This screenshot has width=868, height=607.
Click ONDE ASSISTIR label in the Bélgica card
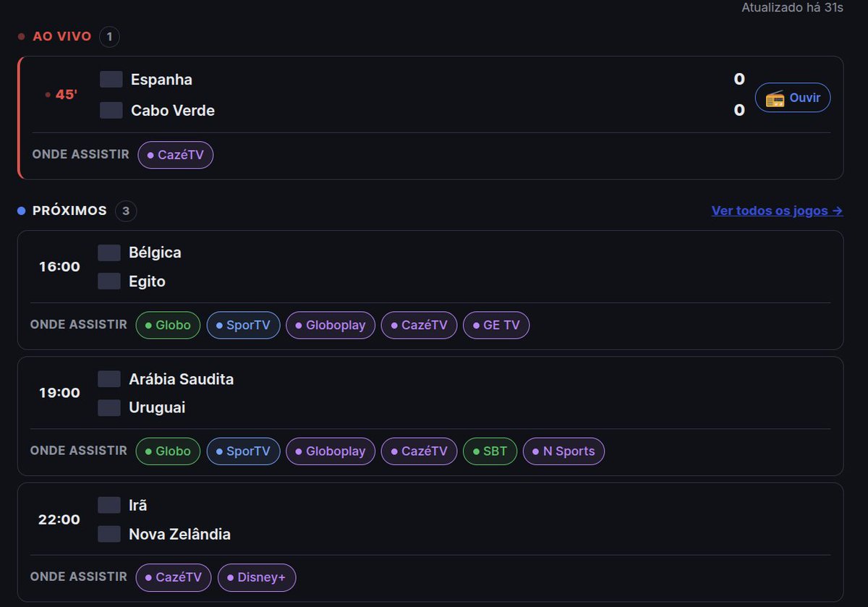(79, 325)
